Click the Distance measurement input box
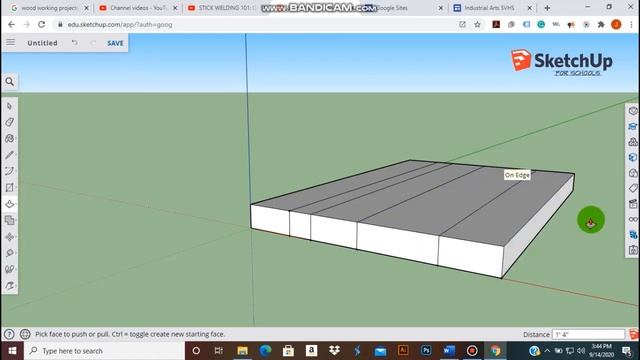This screenshot has height=360, width=640. tap(588, 334)
